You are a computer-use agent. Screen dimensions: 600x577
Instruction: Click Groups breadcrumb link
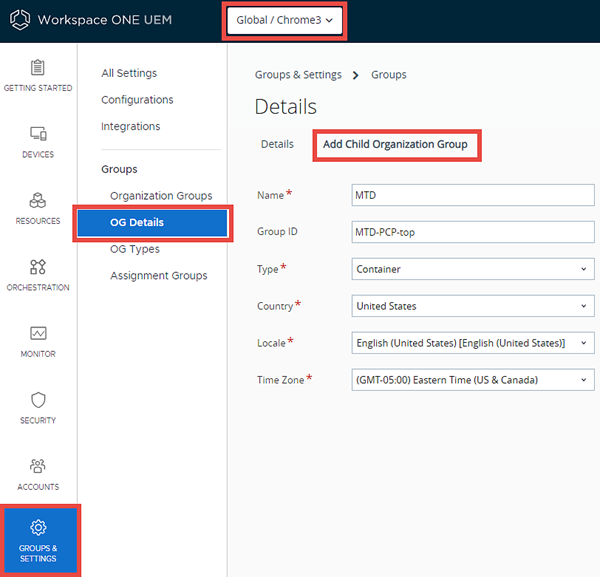pos(389,75)
